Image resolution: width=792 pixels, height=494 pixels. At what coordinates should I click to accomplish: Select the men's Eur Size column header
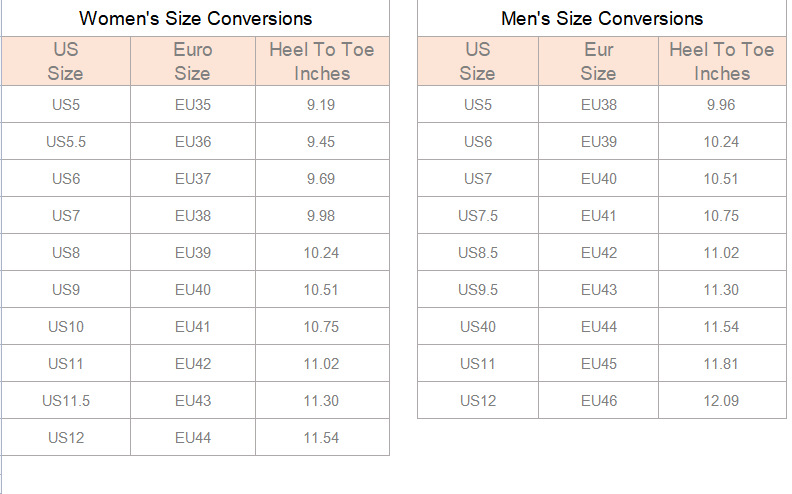[x=598, y=61]
